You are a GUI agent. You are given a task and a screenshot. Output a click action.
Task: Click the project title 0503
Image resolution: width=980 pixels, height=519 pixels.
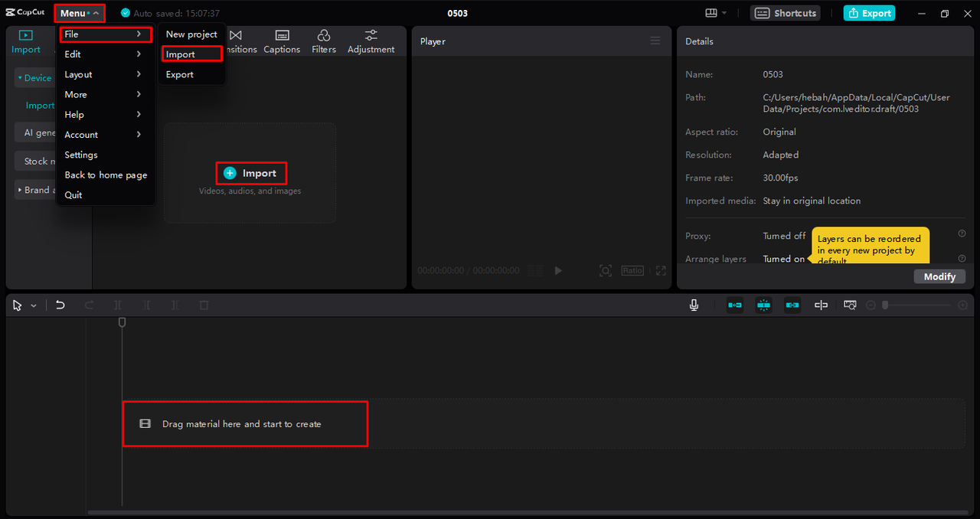coord(458,13)
